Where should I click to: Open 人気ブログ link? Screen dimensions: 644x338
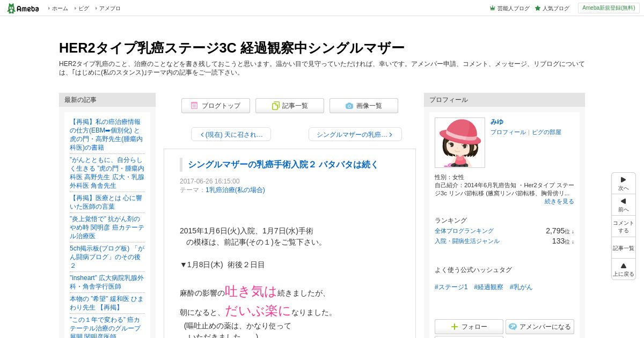click(x=555, y=9)
